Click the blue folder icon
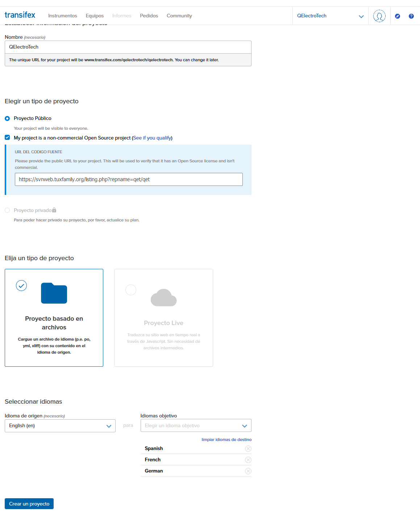420x516 pixels. pos(54,293)
